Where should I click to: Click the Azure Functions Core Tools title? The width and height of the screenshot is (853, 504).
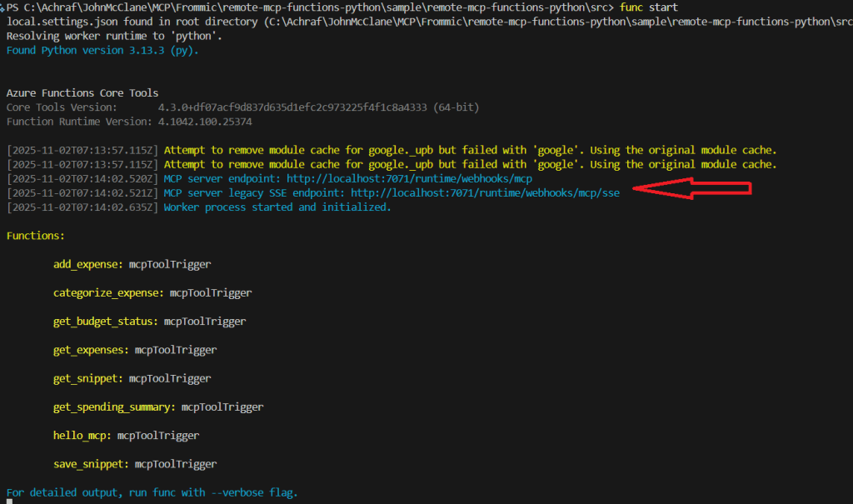coord(82,92)
